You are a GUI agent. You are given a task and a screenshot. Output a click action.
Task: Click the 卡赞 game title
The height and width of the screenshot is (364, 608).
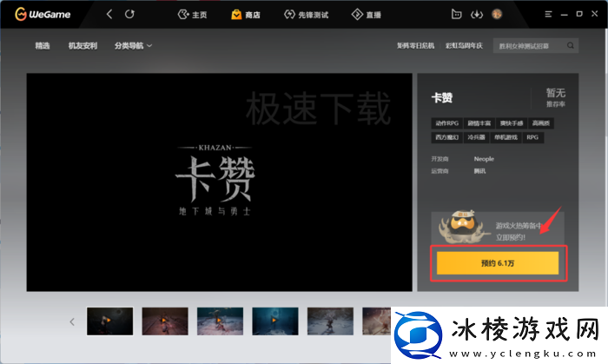point(442,97)
